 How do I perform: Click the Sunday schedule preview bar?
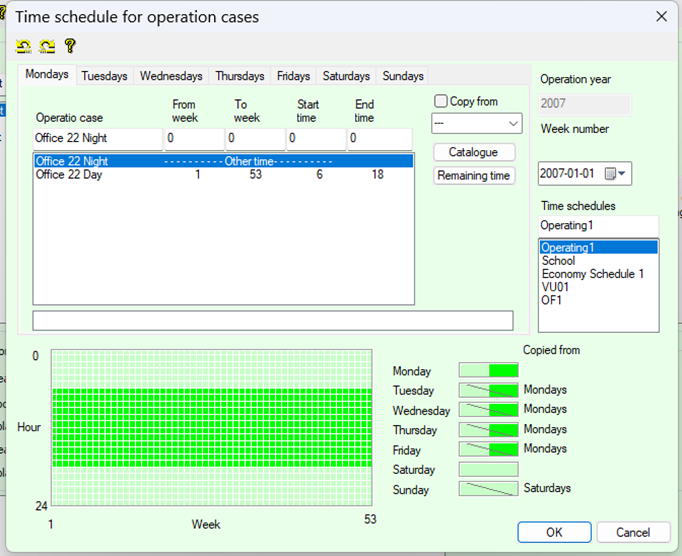[x=488, y=489]
